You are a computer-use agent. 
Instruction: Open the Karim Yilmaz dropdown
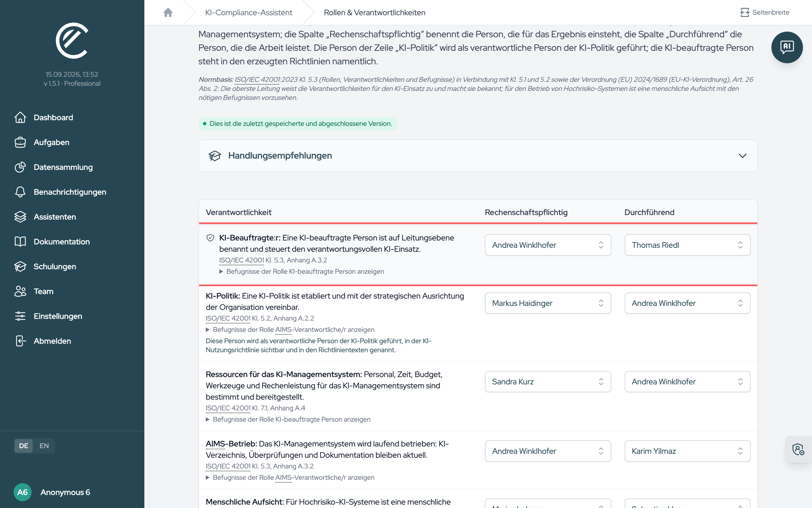[x=687, y=451]
